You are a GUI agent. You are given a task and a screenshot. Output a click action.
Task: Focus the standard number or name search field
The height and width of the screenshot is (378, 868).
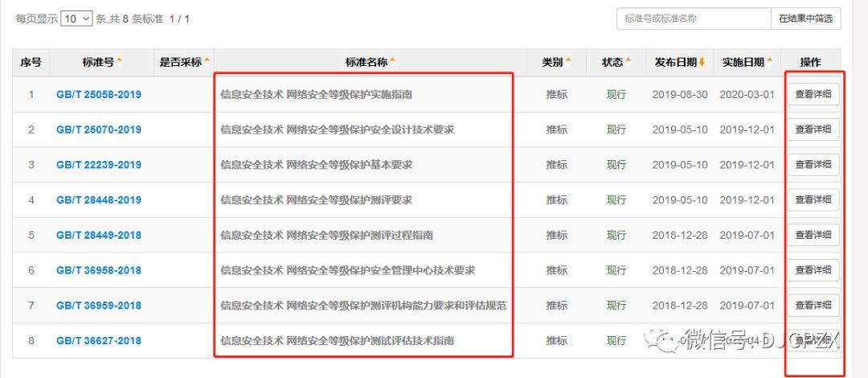[x=694, y=18]
